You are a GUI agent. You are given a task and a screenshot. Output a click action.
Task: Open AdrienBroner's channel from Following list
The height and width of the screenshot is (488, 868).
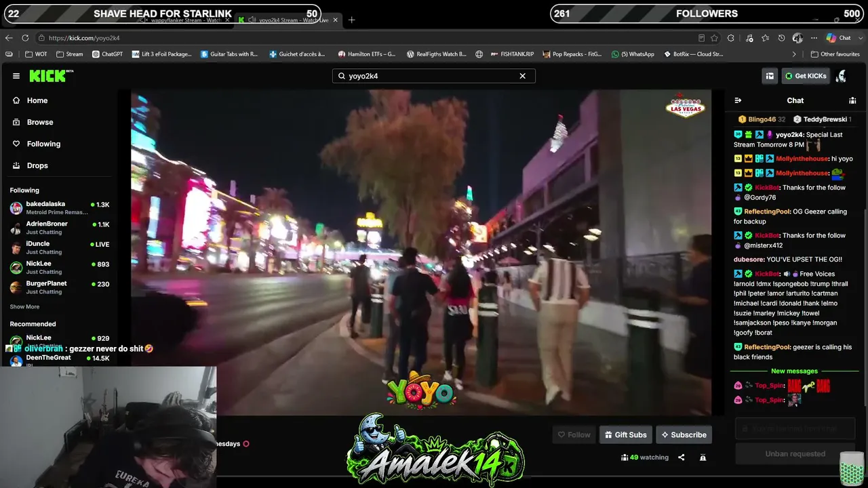[60, 228]
